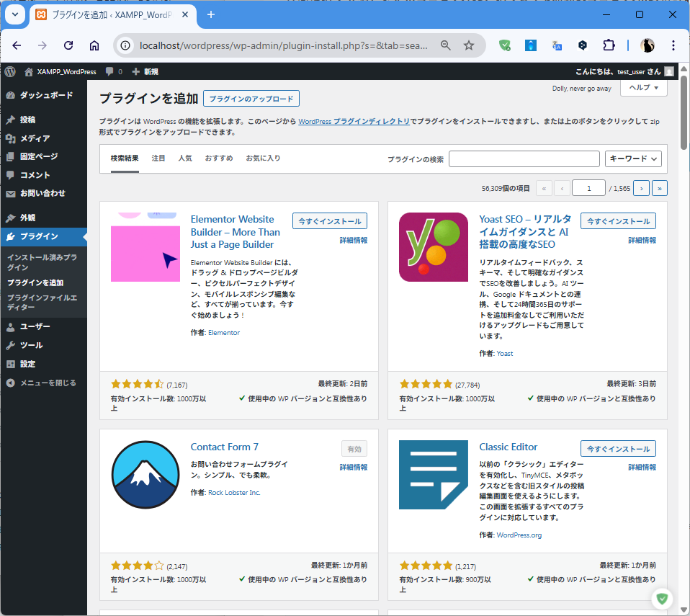Image resolution: width=690 pixels, height=616 pixels.
Task: Collapse sidebar with メニューを閉じる
Action: (48, 383)
